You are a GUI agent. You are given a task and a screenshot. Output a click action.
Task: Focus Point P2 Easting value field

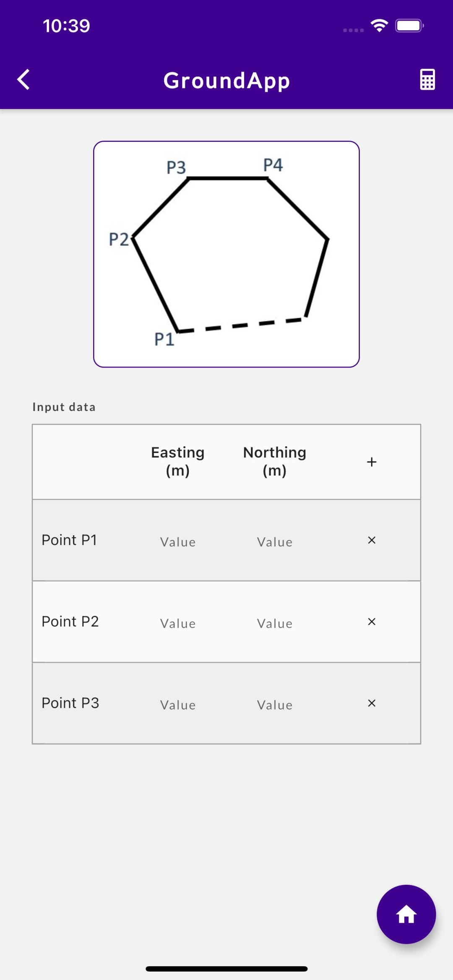(178, 623)
